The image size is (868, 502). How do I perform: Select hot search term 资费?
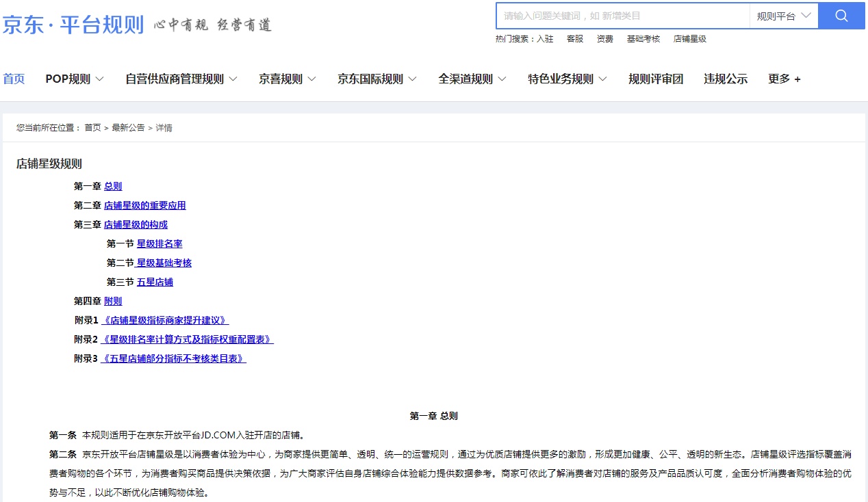[x=605, y=39]
